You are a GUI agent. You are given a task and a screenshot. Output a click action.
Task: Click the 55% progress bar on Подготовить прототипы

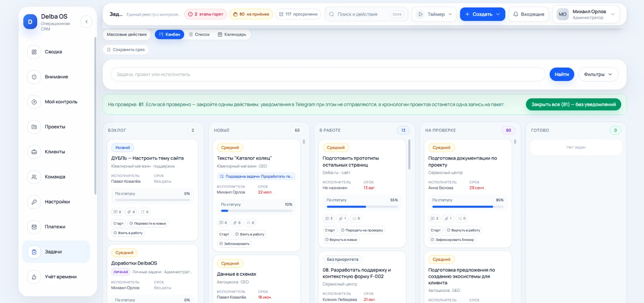pyautogui.click(x=362, y=206)
